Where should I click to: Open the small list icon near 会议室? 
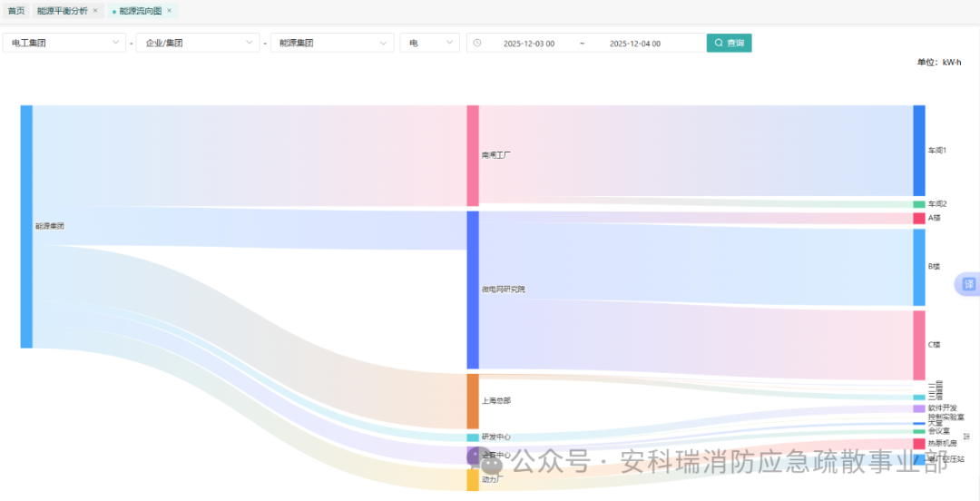(966, 436)
